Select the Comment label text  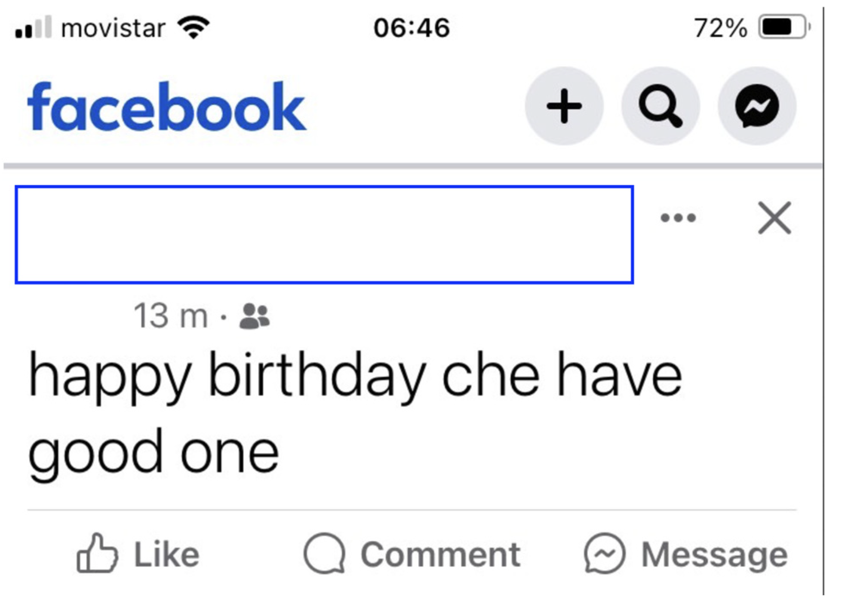pyautogui.click(x=440, y=555)
